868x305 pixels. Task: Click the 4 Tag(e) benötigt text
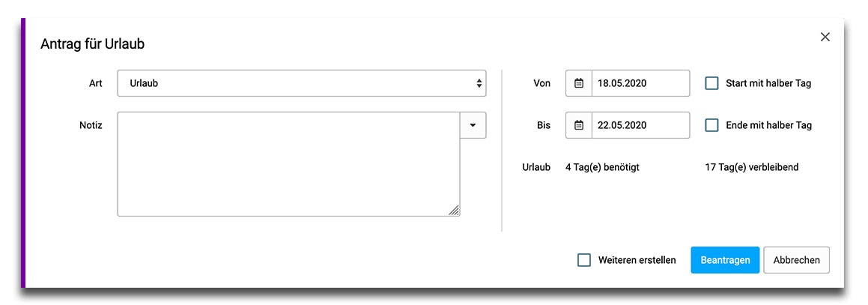(602, 167)
